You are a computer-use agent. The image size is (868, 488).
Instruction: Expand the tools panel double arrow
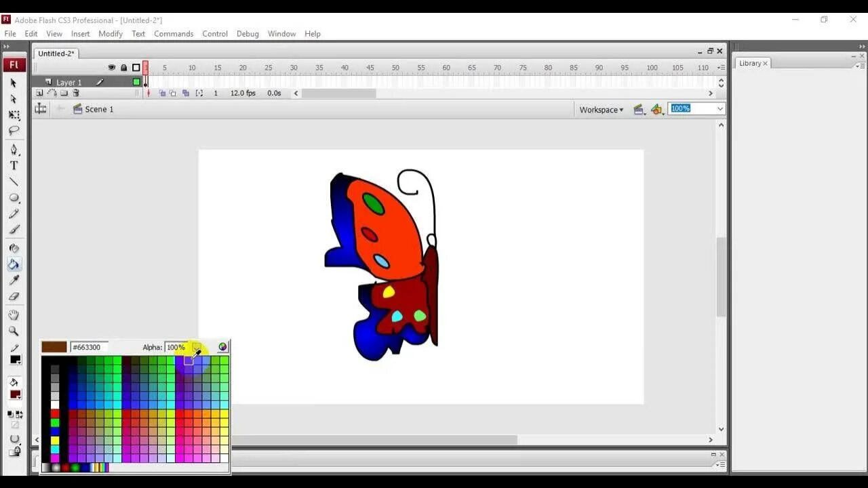point(7,47)
